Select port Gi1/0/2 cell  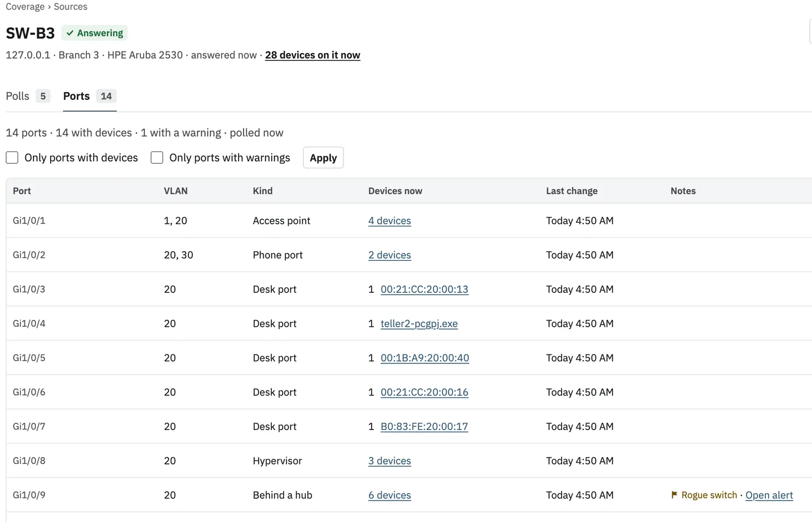click(x=29, y=255)
